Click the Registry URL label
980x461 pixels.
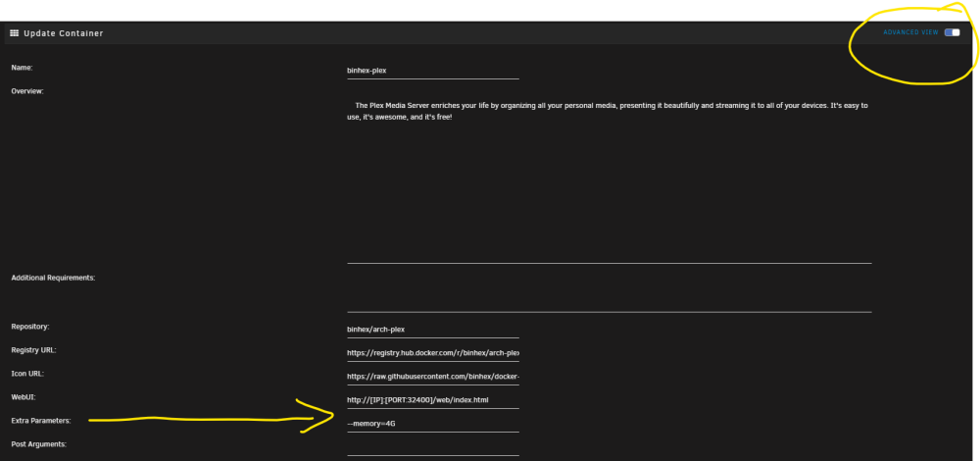[33, 350]
